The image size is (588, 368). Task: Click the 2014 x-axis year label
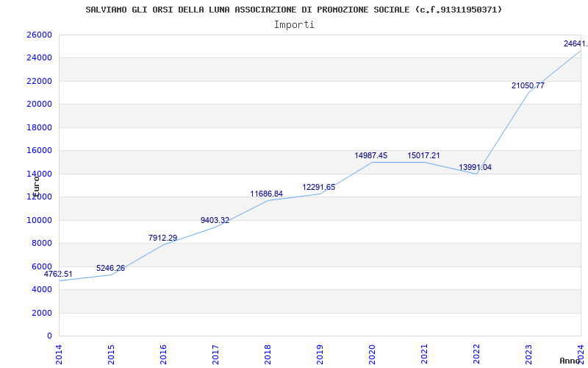[60, 354]
